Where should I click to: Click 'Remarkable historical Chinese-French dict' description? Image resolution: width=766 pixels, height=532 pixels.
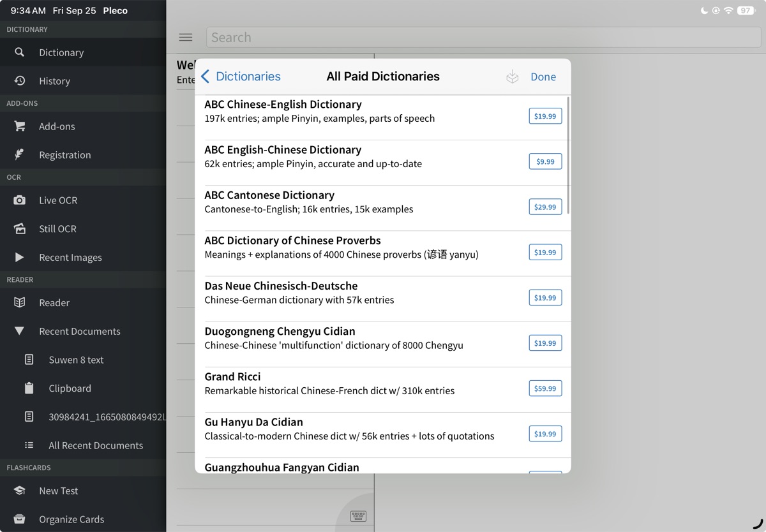click(x=329, y=390)
